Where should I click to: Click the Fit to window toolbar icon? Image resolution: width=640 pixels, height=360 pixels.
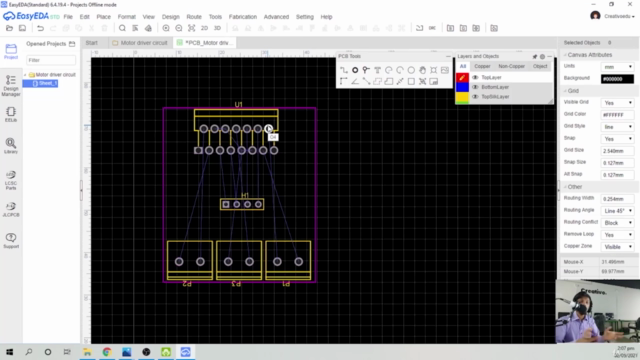tap(191, 28)
